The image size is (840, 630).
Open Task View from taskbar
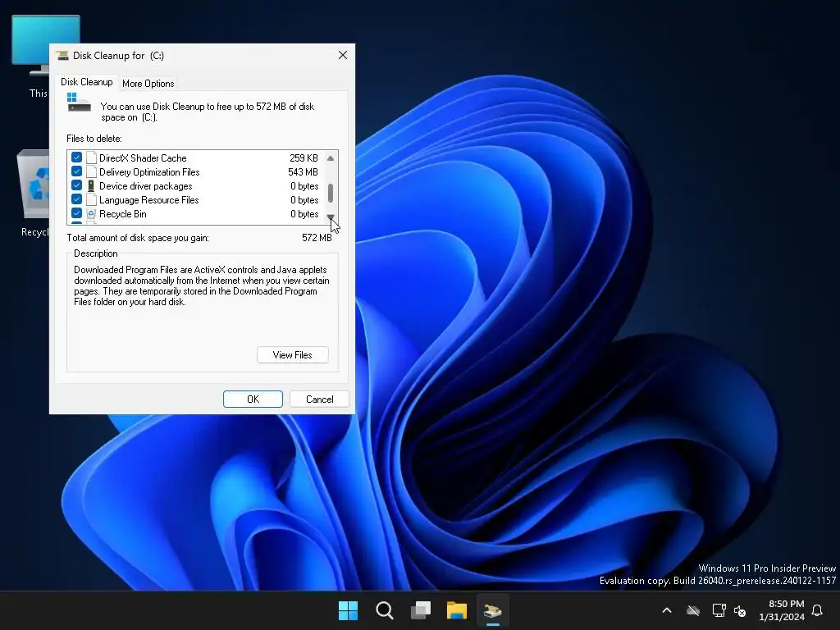[x=421, y=610]
